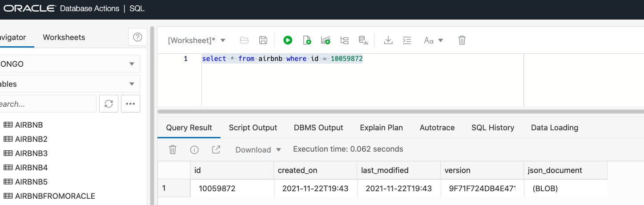Click the AIRBNB table icon
The image size is (644, 205).
(8, 125)
